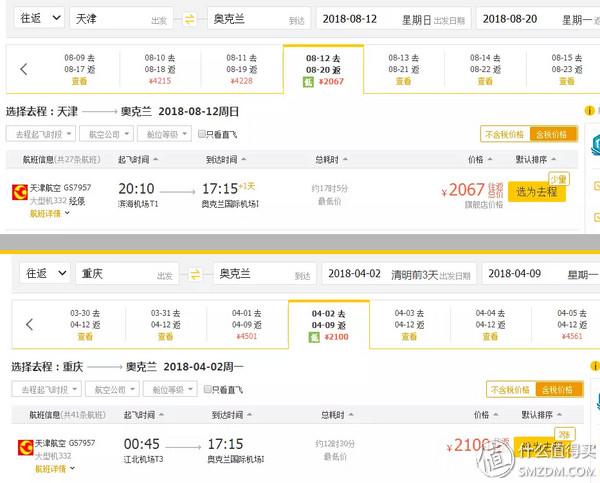Swap Chongqing and Auckland using the exchange icon

click(x=195, y=274)
